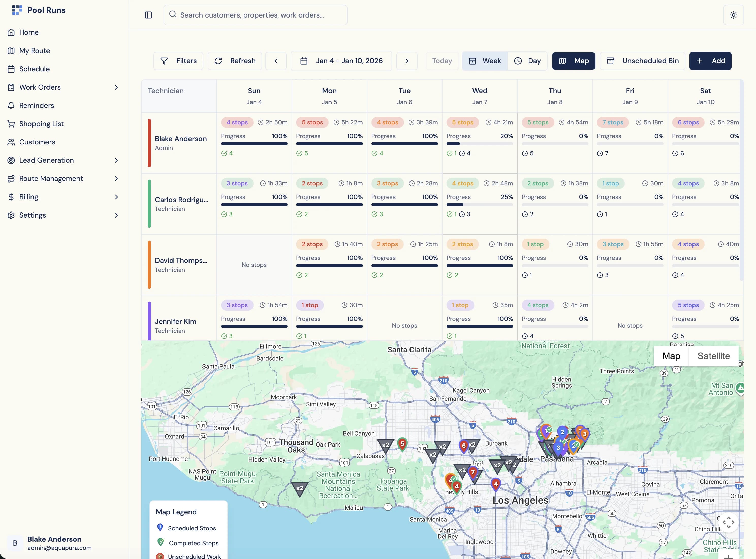Expand the Route Management section
Screen dimensions: 756x559
click(116, 178)
